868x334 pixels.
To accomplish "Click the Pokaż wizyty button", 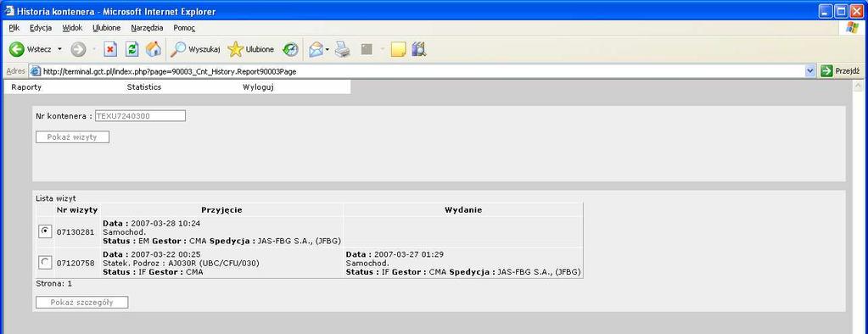I will (x=72, y=137).
